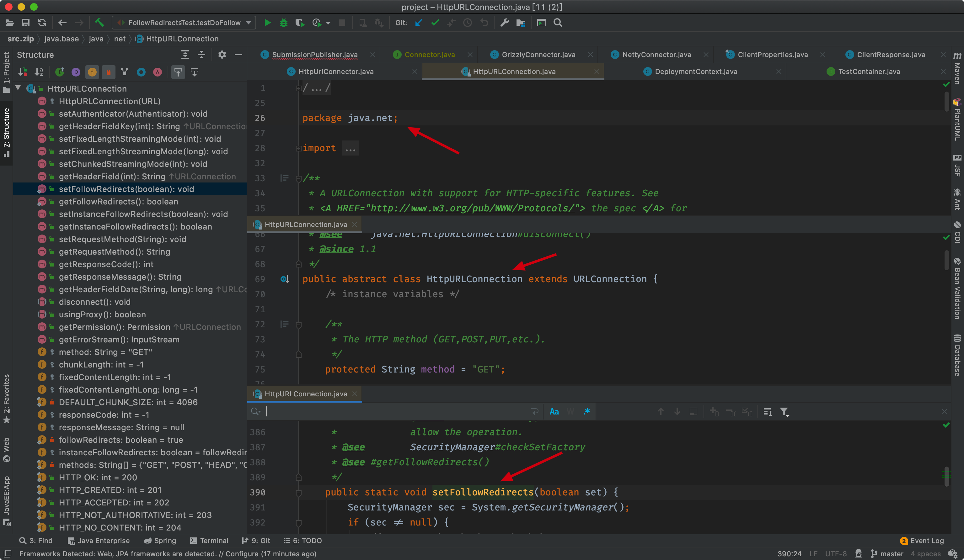964x560 pixels.
Task: Click the Build project hammer icon
Action: pos(99,23)
